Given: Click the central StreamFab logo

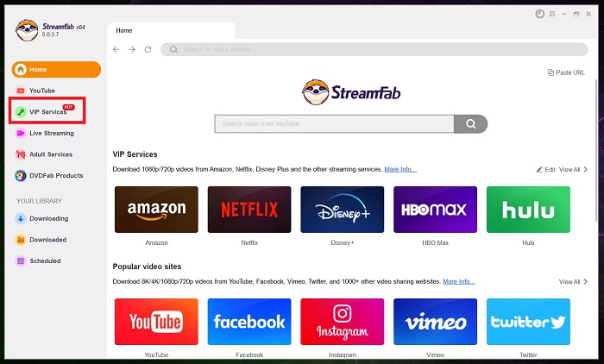Looking at the screenshot, I should click(x=351, y=92).
